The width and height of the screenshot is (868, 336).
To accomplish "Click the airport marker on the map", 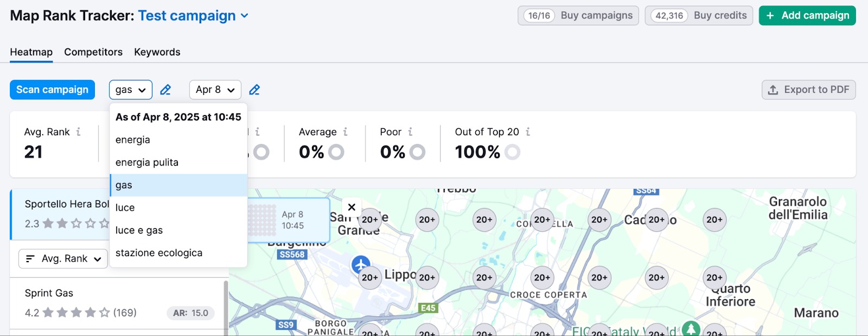I will point(360,265).
